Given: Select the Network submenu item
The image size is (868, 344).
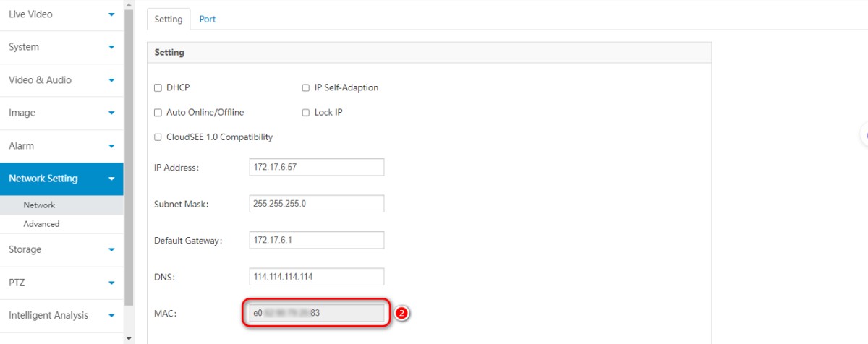Looking at the screenshot, I should point(39,205).
